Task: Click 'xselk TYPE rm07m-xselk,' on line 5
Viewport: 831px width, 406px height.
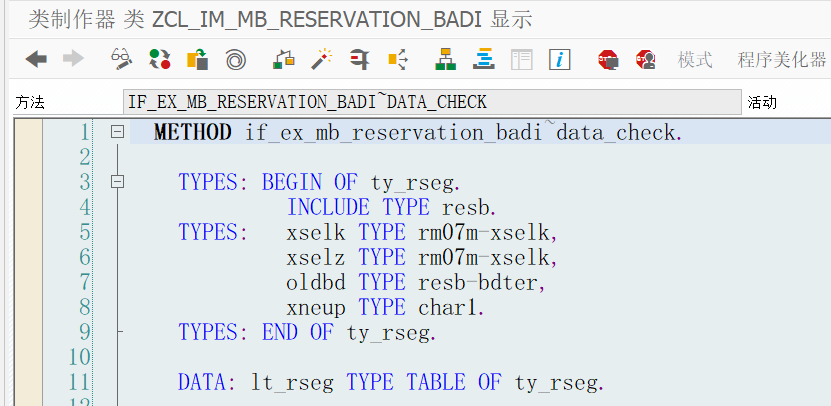Action: (x=422, y=232)
